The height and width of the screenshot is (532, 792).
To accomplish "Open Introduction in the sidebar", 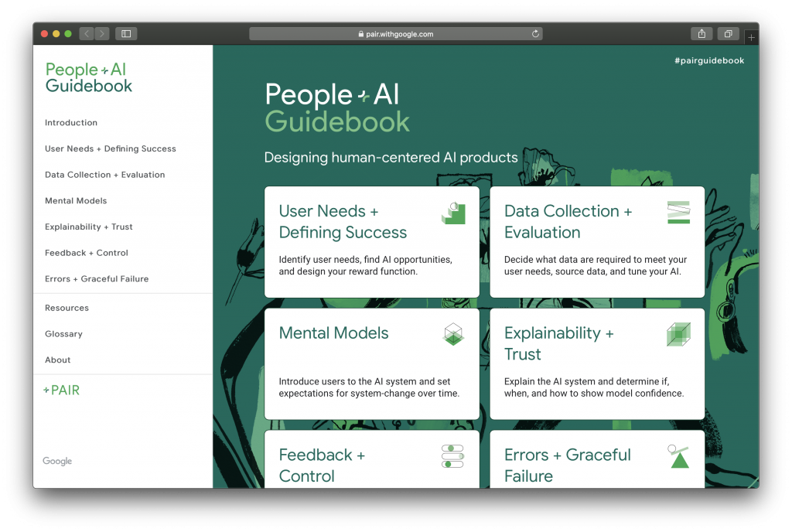I will point(71,123).
